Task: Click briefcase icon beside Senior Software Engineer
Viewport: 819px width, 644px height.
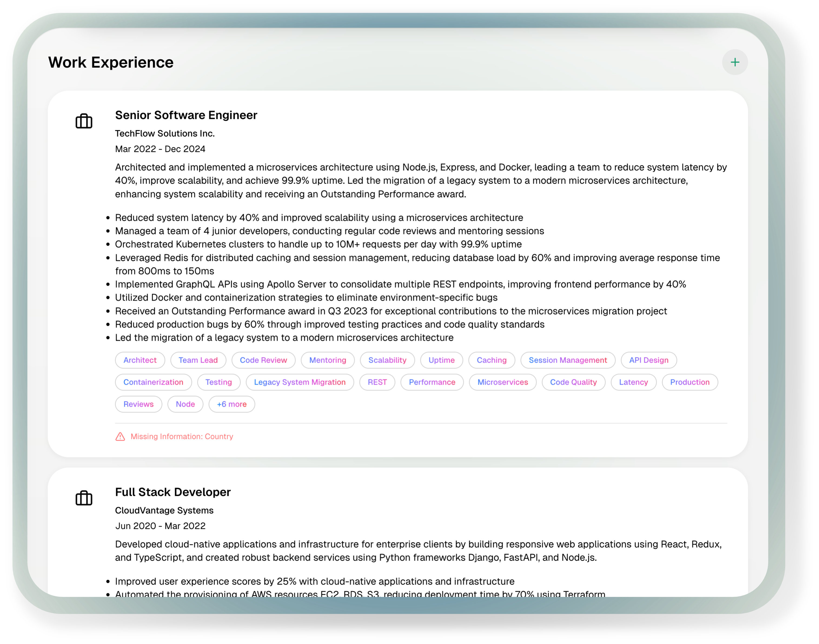Action: click(x=84, y=121)
